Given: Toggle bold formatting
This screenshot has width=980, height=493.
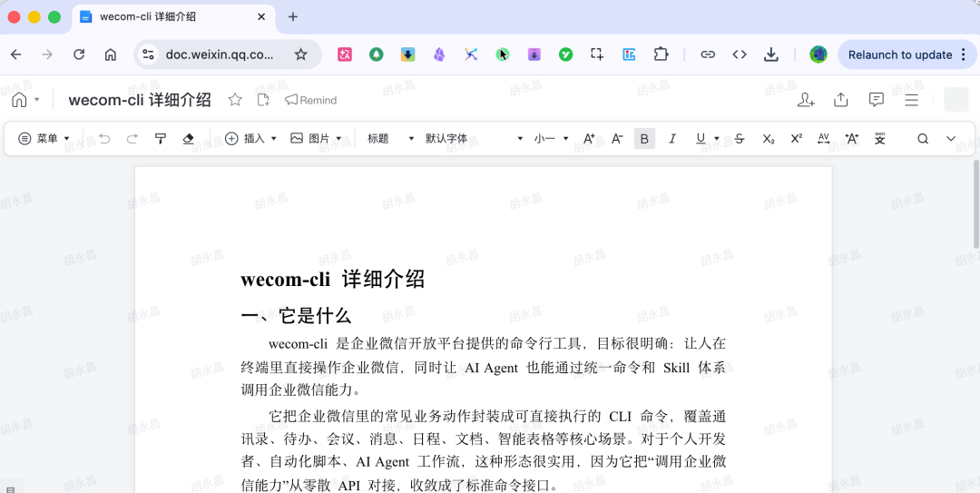Looking at the screenshot, I should 645,139.
